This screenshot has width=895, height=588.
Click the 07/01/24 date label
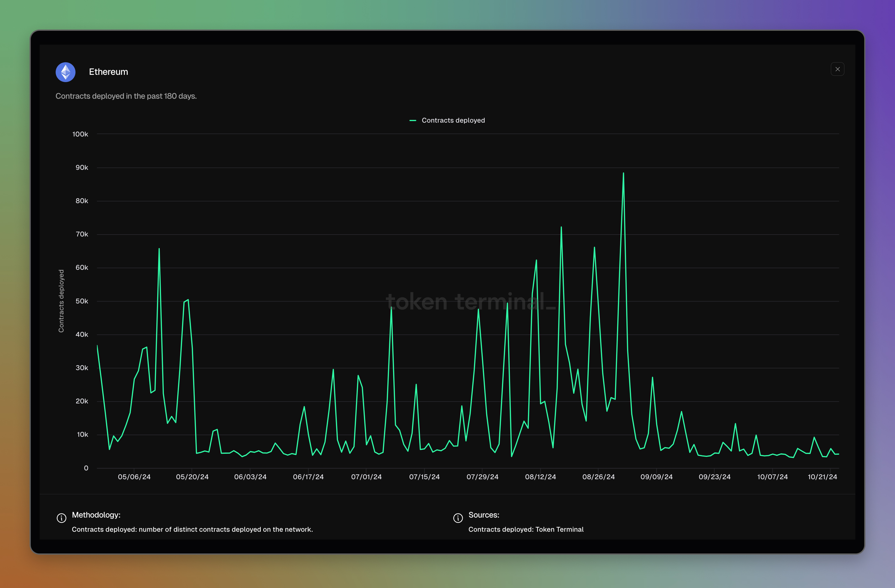366,477
